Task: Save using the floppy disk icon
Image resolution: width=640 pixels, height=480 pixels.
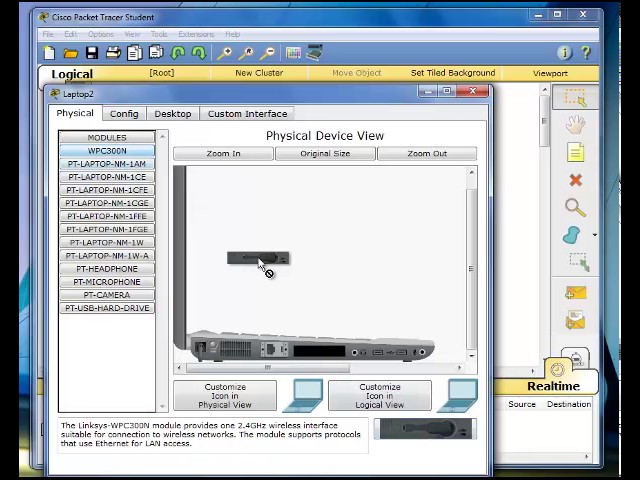Action: coord(92,53)
